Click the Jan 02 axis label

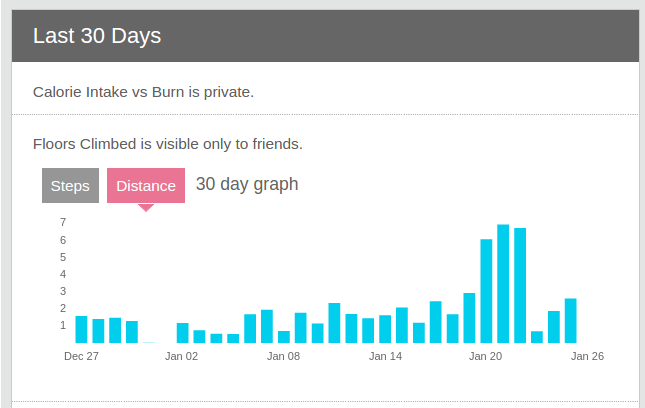181,356
